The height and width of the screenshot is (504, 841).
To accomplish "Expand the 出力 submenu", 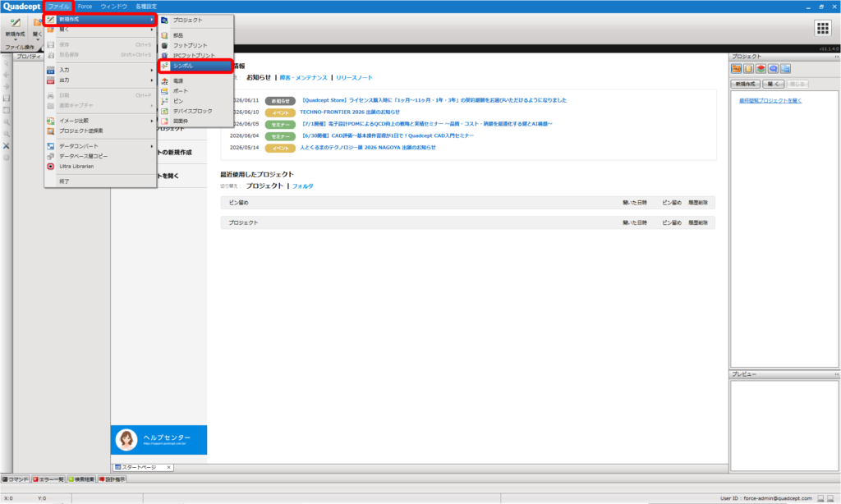I will [x=100, y=80].
